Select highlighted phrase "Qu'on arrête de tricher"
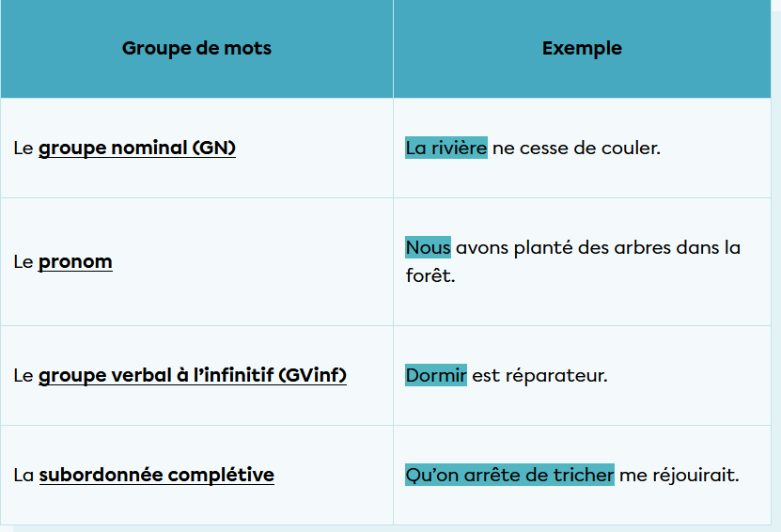Viewport: 781px width, 532px height. coord(509,476)
